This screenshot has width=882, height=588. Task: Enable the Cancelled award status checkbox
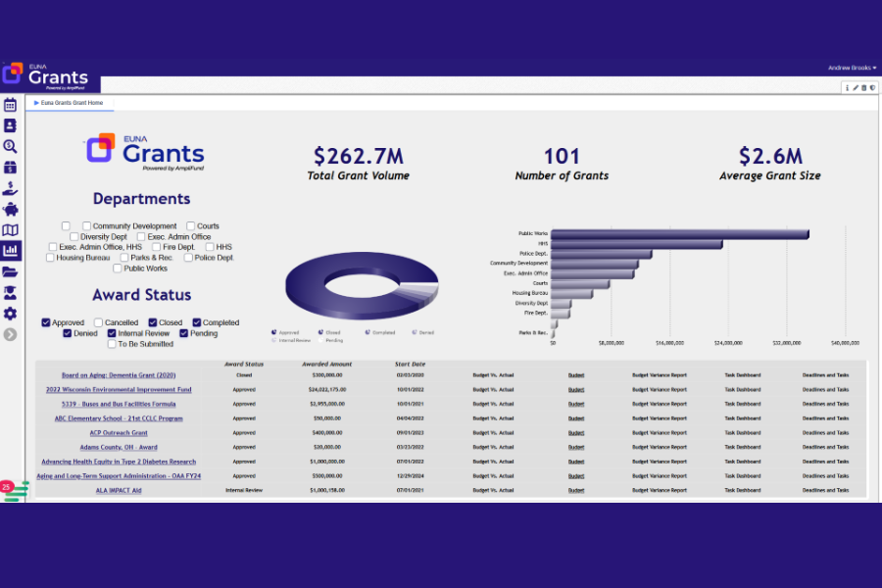pos(98,322)
